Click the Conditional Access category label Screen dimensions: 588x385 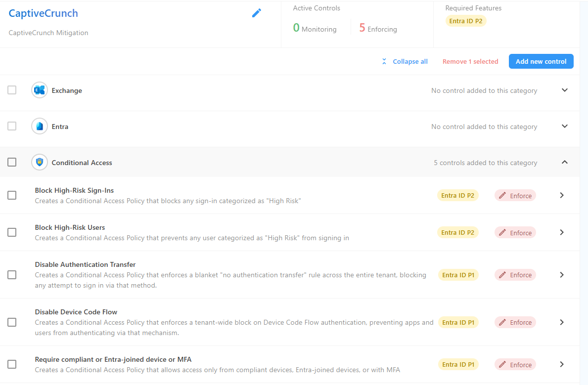click(82, 163)
